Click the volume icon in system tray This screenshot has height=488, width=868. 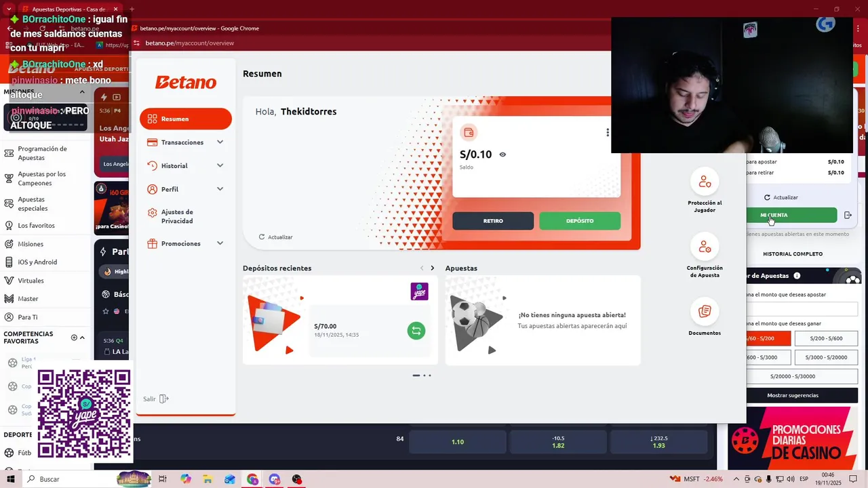tap(790, 479)
